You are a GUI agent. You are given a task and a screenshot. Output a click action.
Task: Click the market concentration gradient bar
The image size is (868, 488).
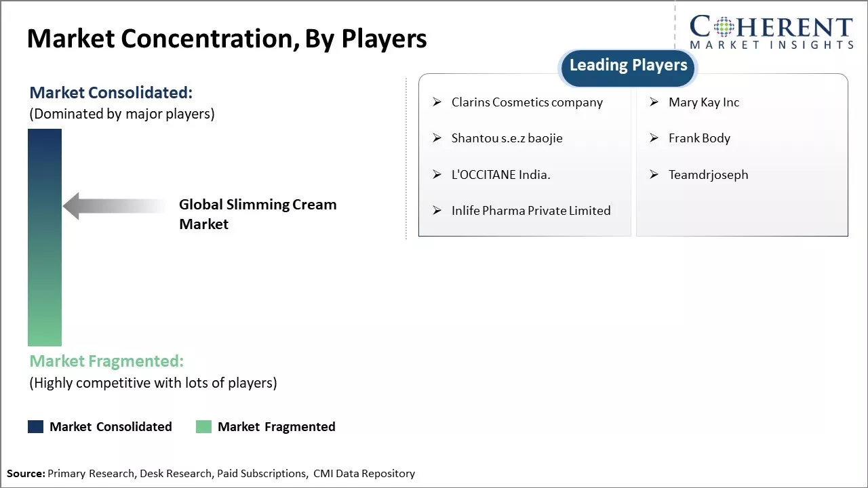click(45, 237)
